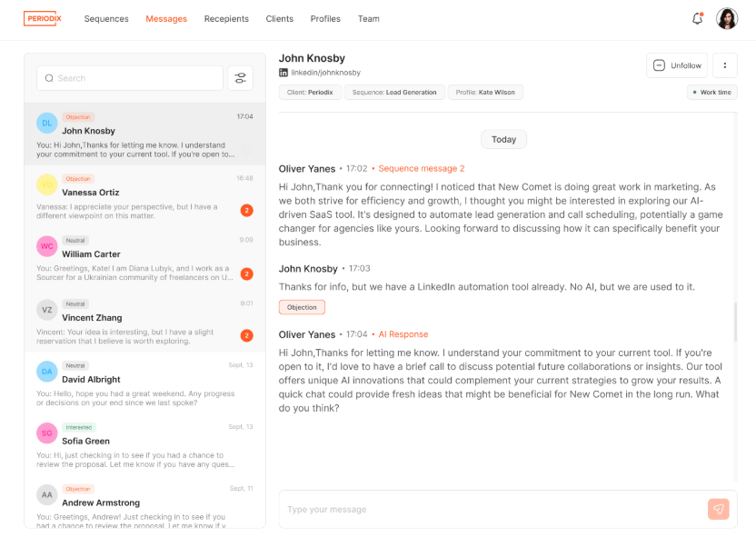Click Interested tag on Sofia Green item
The image size is (756, 537).
click(x=79, y=428)
